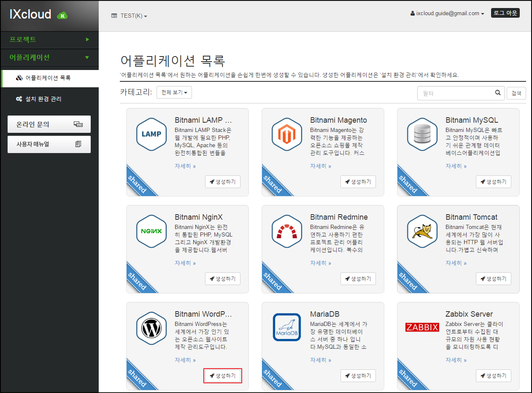The width and height of the screenshot is (532, 393).
Task: Expand the 프로젝트 sidebar section
Action: tap(49, 39)
